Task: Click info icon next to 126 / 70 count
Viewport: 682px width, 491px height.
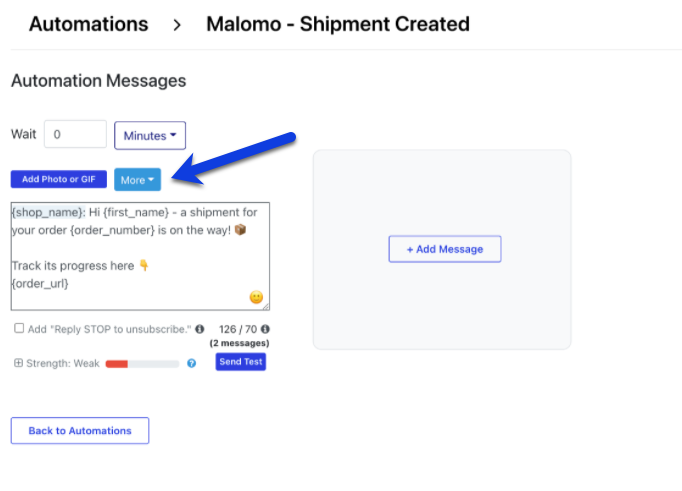Action: (x=265, y=329)
